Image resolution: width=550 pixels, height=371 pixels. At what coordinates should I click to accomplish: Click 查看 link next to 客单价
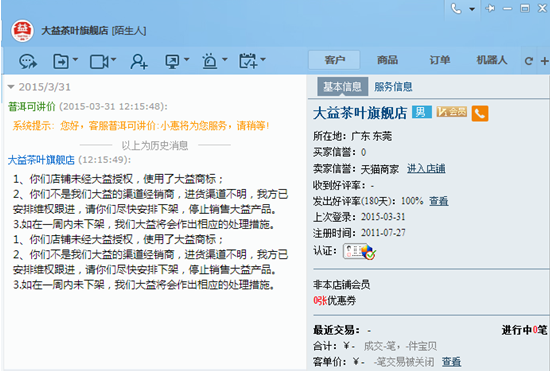pyautogui.click(x=451, y=362)
